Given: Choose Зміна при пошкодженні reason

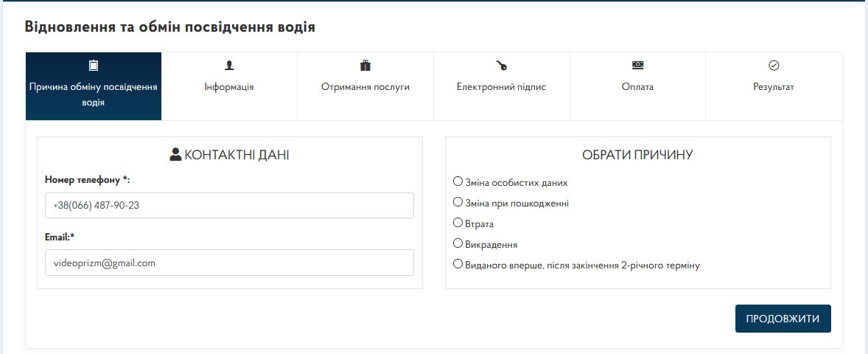Looking at the screenshot, I should coord(458,201).
